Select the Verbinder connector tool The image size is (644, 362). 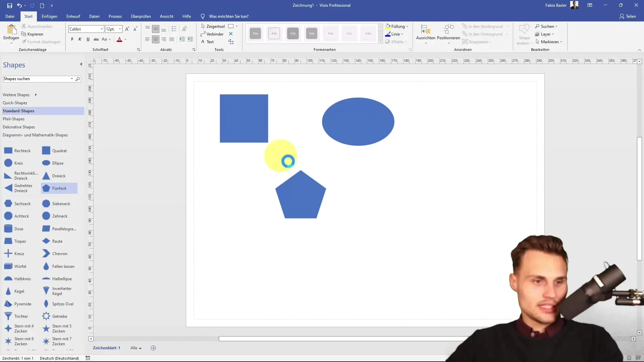[x=212, y=34]
